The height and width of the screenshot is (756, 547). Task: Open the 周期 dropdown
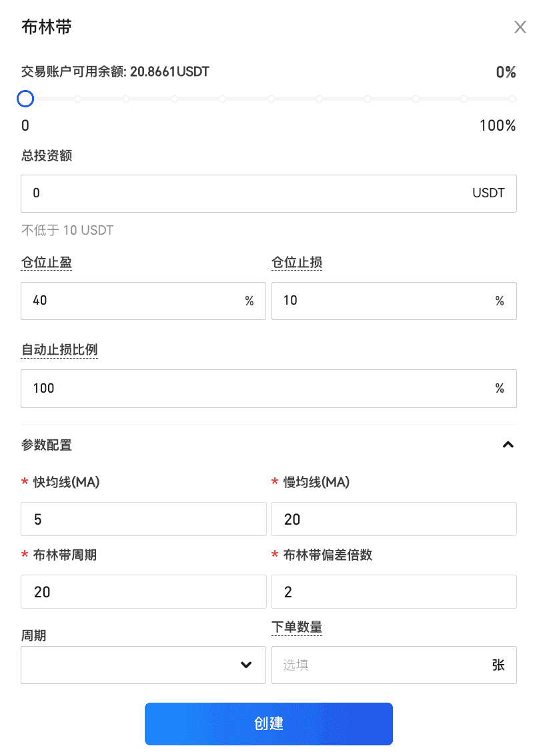pyautogui.click(x=143, y=665)
